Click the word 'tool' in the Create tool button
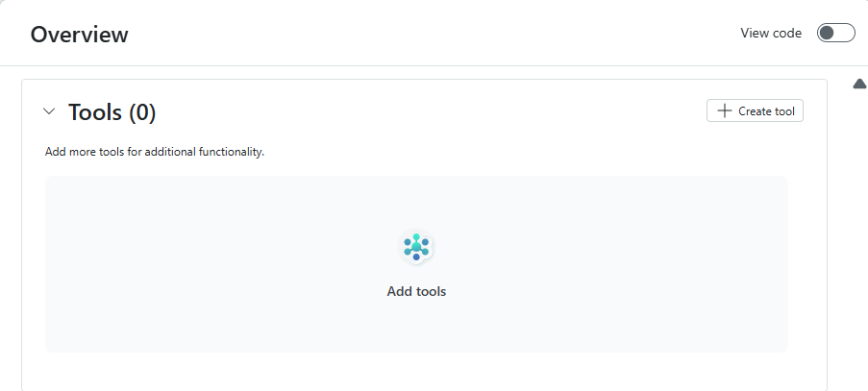The width and height of the screenshot is (868, 391). click(x=784, y=111)
